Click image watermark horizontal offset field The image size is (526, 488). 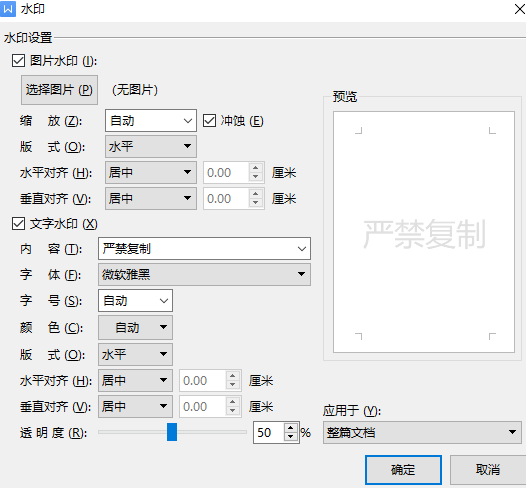pos(226,173)
